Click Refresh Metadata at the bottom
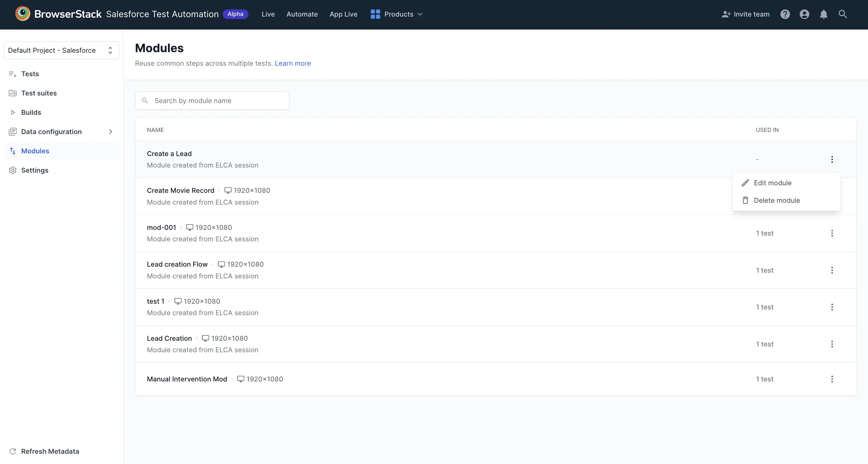 click(x=50, y=451)
